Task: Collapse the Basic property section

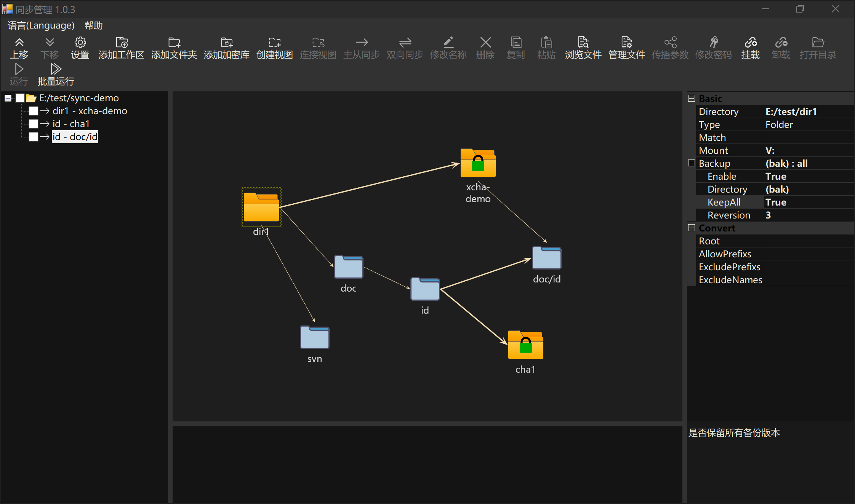Action: 692,99
